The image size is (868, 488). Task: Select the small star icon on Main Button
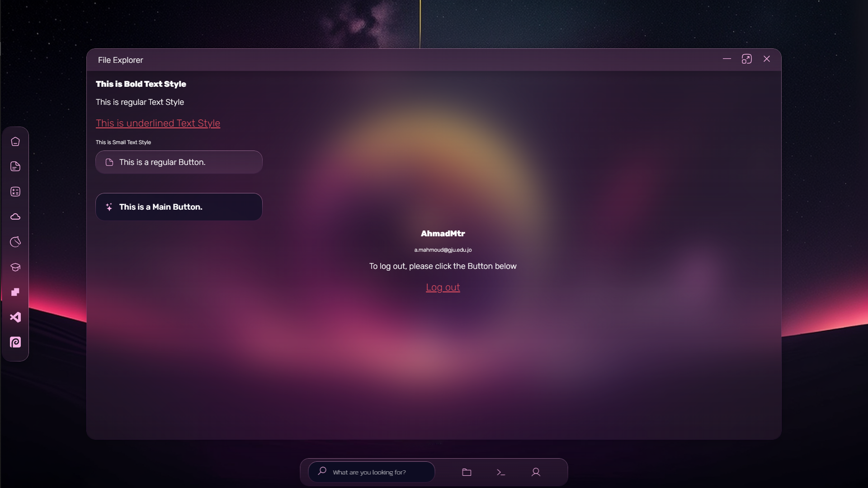[109, 207]
